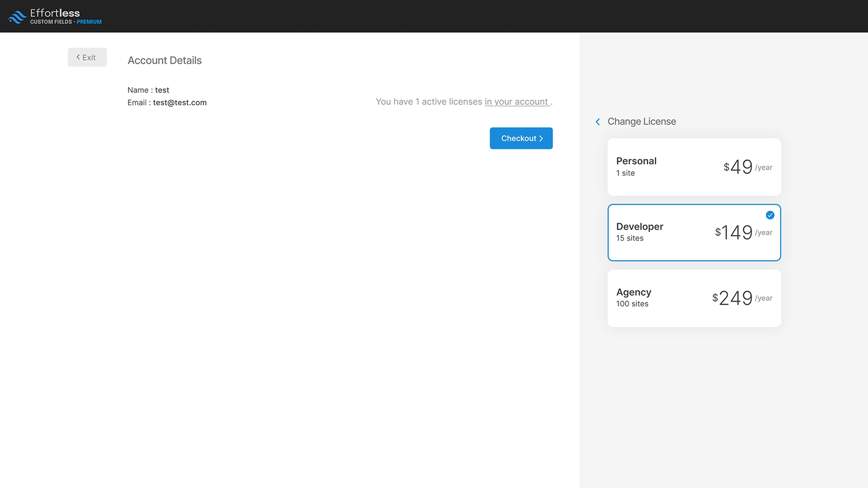Select the Agency 100 sites plan
The width and height of the screenshot is (868, 488).
tap(694, 298)
